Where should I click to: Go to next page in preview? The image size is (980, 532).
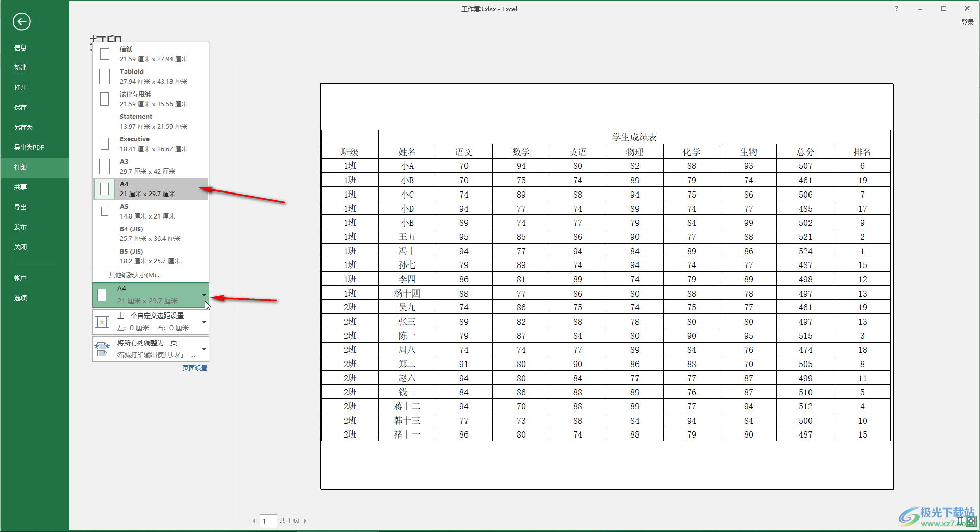[x=305, y=521]
